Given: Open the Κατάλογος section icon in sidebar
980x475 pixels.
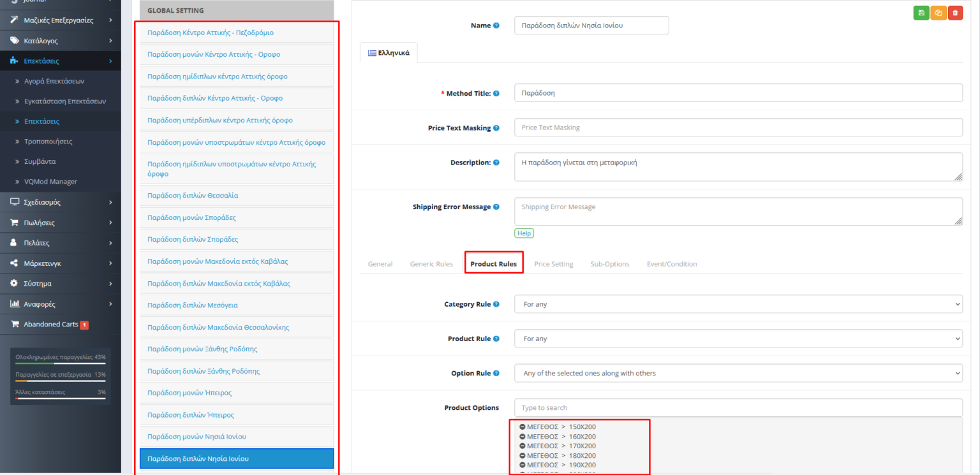Looking at the screenshot, I should click(13, 40).
